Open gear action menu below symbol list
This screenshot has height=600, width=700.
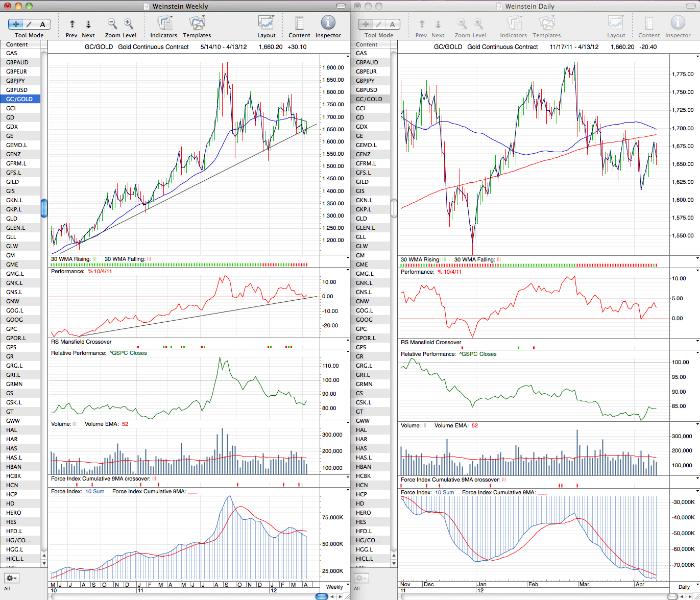click(11, 578)
